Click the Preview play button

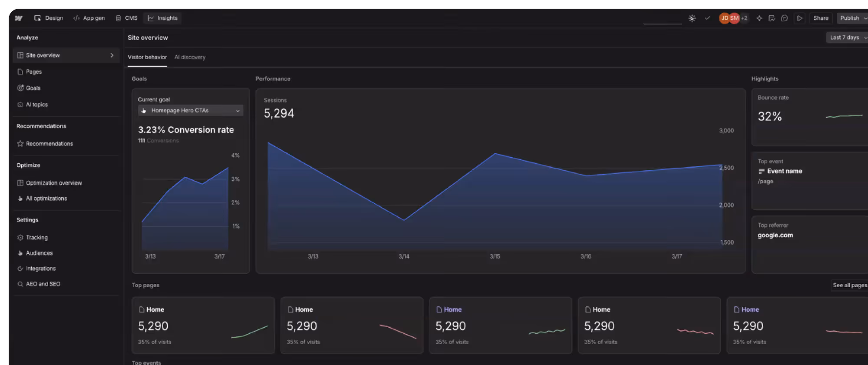pyautogui.click(x=799, y=18)
